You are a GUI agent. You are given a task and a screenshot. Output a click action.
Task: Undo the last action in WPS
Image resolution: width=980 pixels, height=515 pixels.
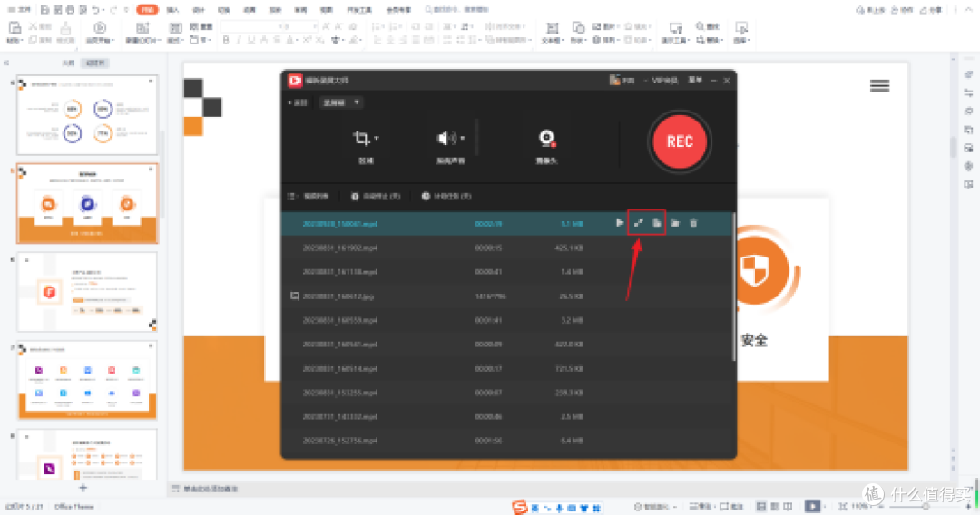(95, 10)
